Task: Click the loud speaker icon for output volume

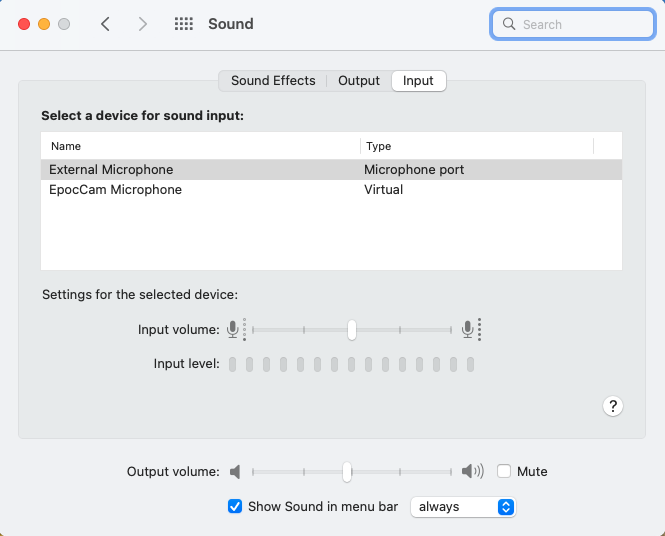Action: (472, 472)
